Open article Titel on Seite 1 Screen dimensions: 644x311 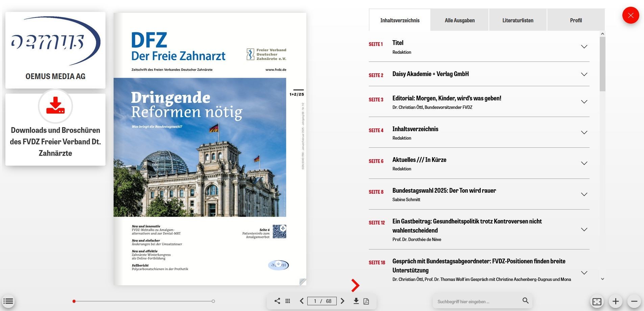tap(398, 43)
